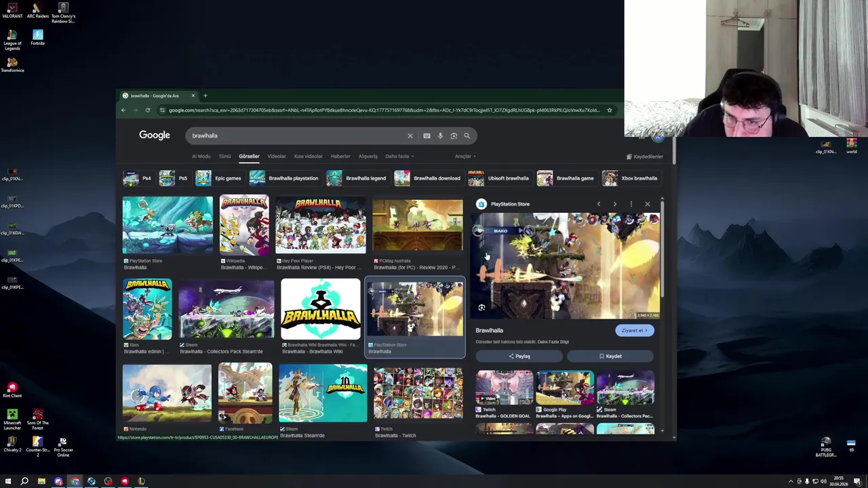Click the Google logo
The image size is (868, 488).
click(x=155, y=135)
